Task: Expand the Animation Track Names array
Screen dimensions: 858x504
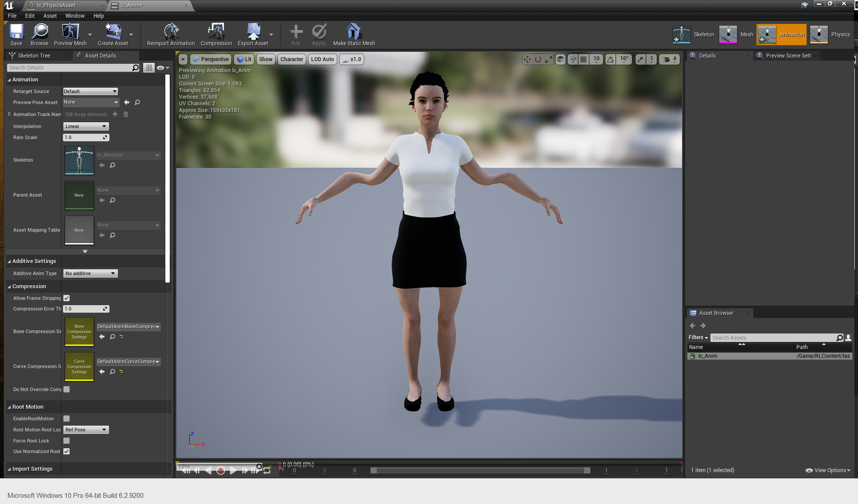Action: click(9, 114)
